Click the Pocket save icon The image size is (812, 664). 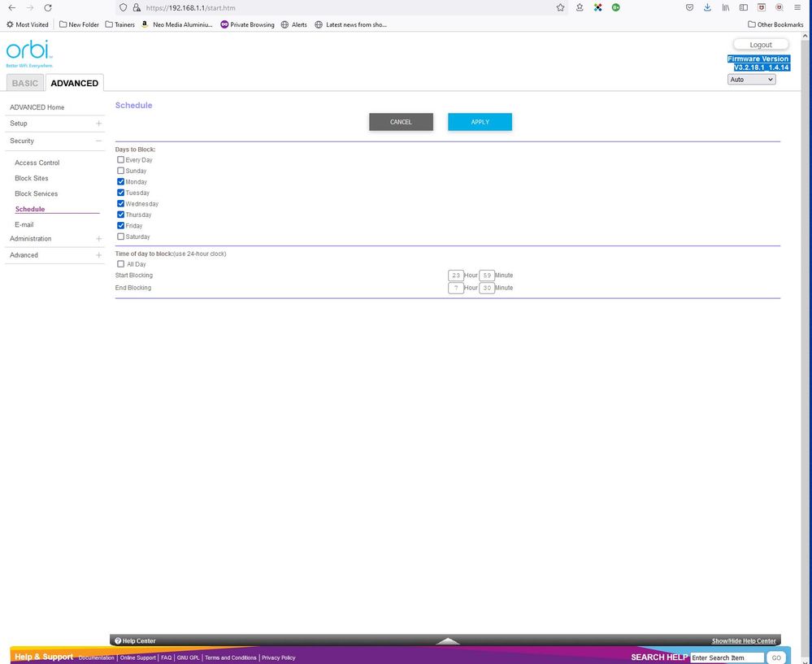click(688, 7)
